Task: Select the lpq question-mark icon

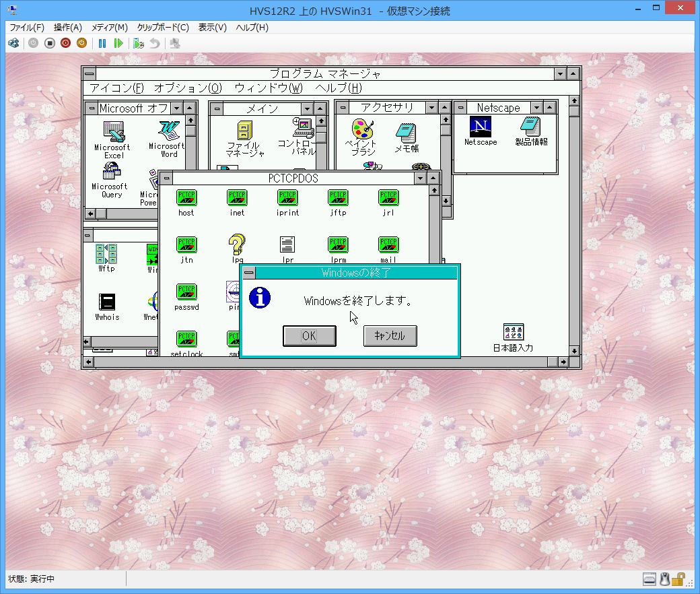Action: [237, 249]
